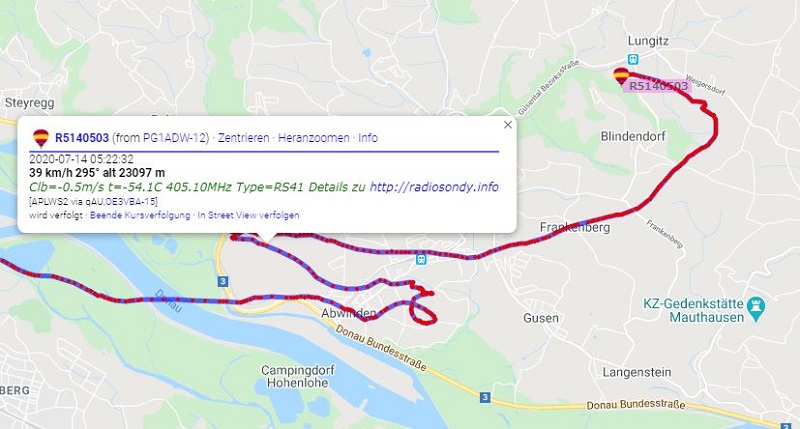Open the R5140503 callsign link
The width and height of the screenshot is (800, 429).
(82, 138)
